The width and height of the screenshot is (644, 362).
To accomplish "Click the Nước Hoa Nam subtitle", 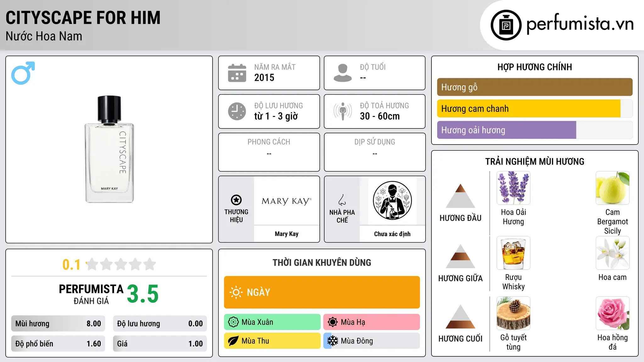I will coord(44,36).
